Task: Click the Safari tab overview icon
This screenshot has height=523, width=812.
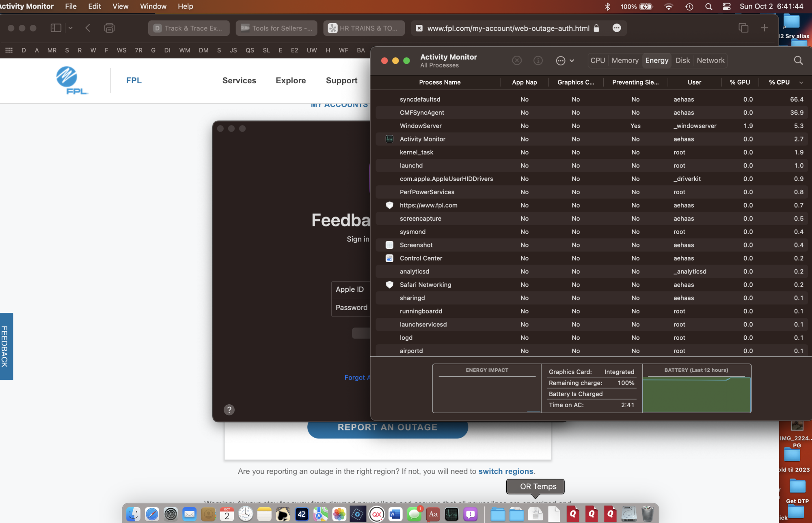Action: [743, 28]
